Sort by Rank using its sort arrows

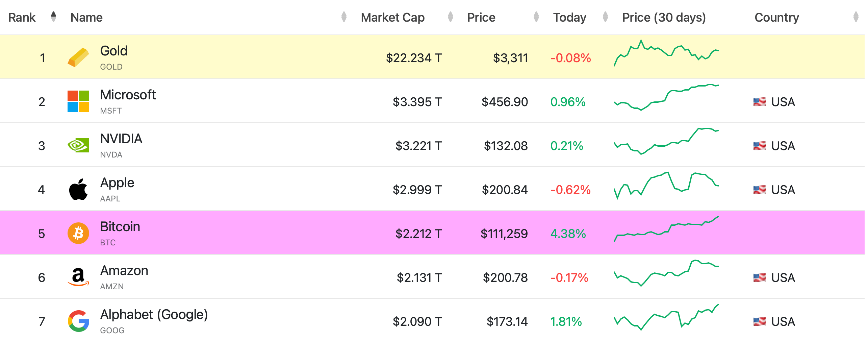53,17
